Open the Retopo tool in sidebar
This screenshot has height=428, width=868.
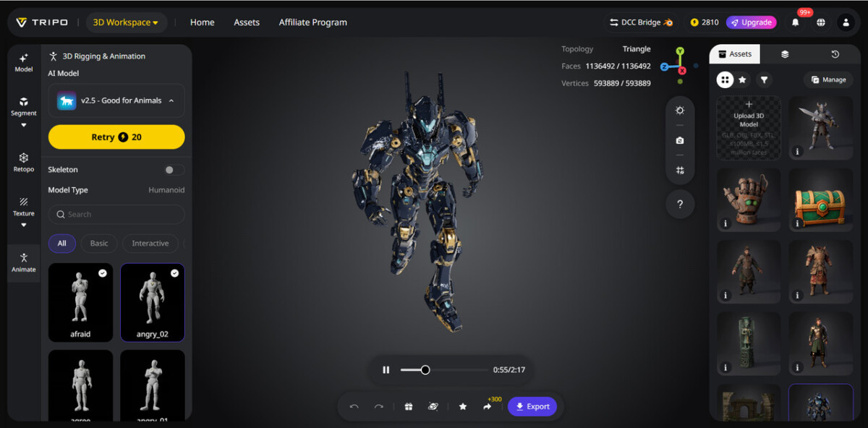[23, 162]
